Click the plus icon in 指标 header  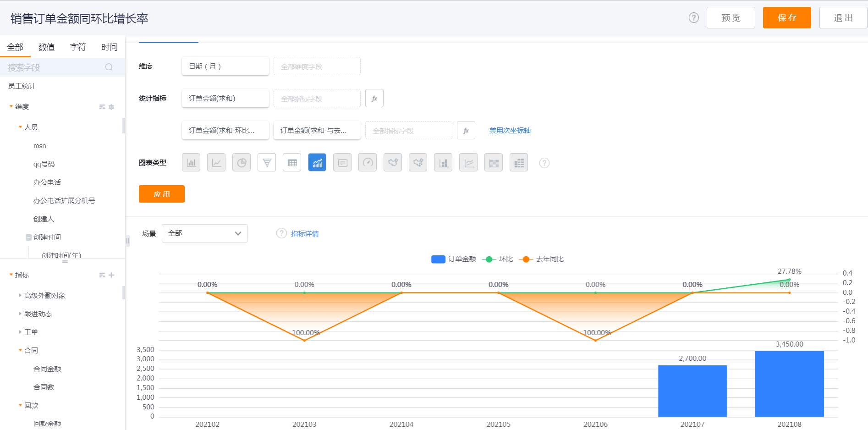tap(111, 275)
